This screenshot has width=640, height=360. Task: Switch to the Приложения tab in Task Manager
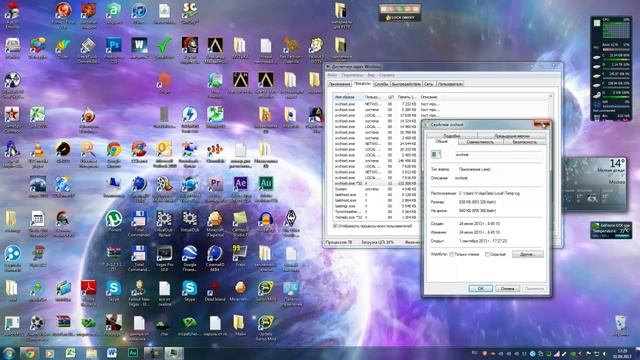(x=340, y=84)
